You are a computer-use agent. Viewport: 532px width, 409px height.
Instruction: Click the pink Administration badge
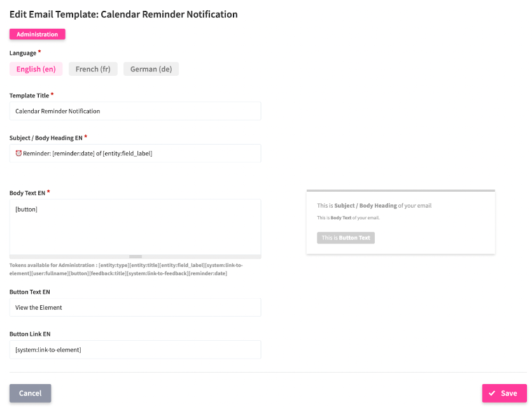(x=37, y=34)
